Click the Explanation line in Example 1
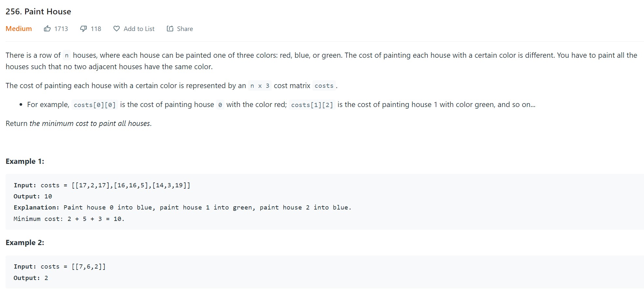Screen dimensions: 644x296 (182, 208)
